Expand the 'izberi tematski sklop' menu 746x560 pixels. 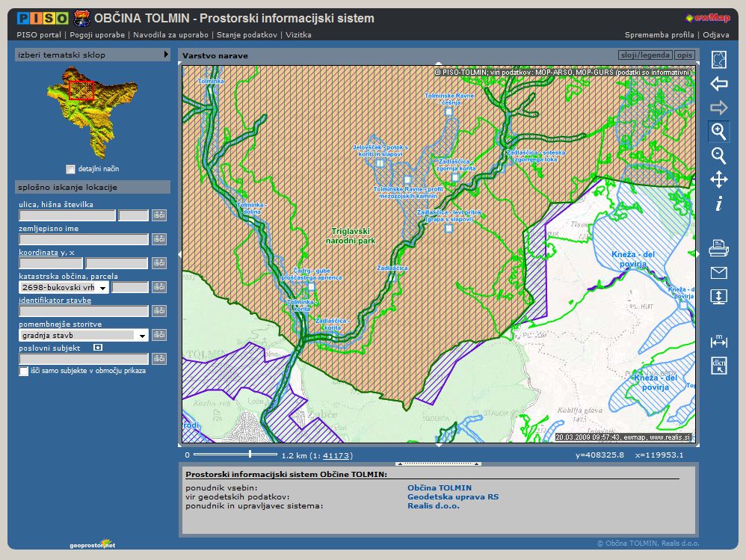pos(167,55)
